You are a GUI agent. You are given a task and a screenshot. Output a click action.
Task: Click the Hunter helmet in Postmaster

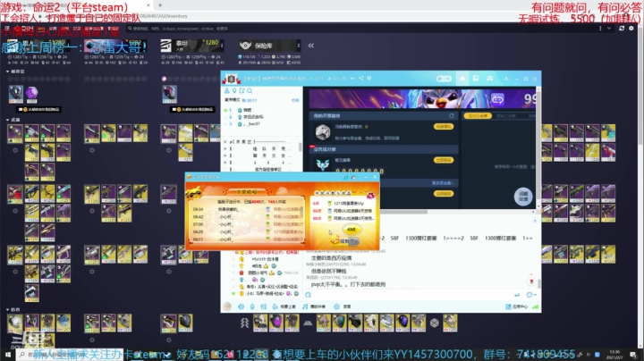[x=15, y=94]
